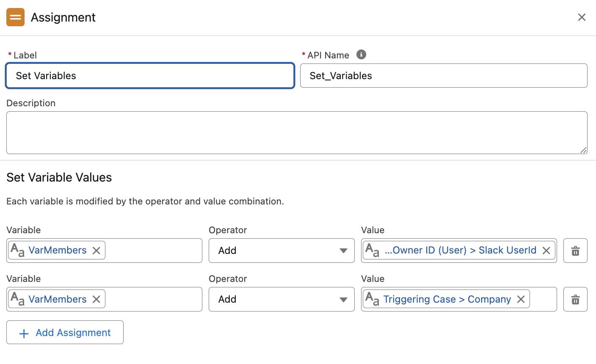596x364 pixels.
Task: Click inside the Description text area
Action: (296, 132)
